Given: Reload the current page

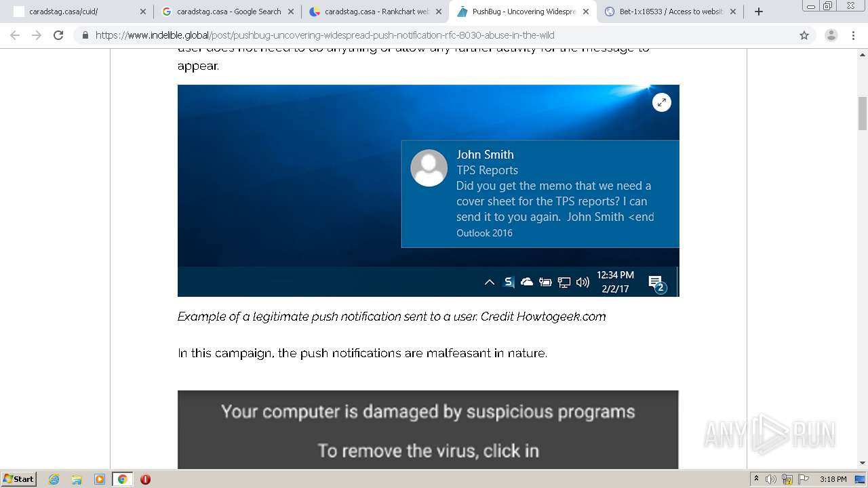Looking at the screenshot, I should click(x=58, y=35).
